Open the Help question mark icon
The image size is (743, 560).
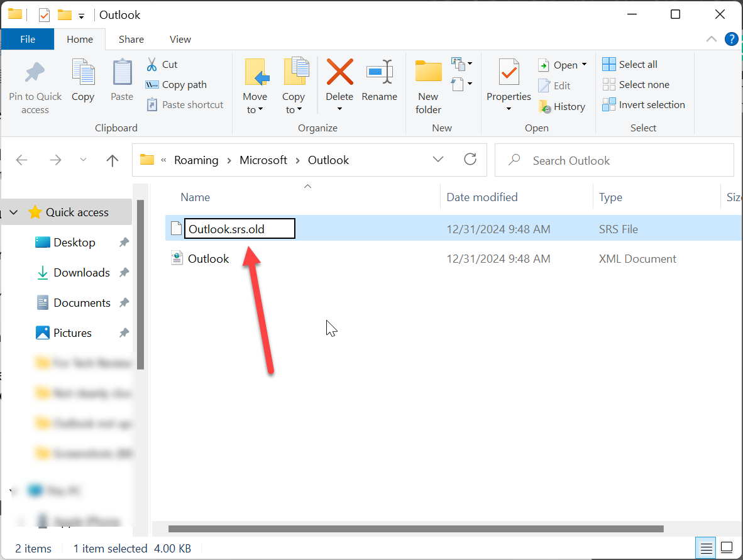tap(731, 40)
